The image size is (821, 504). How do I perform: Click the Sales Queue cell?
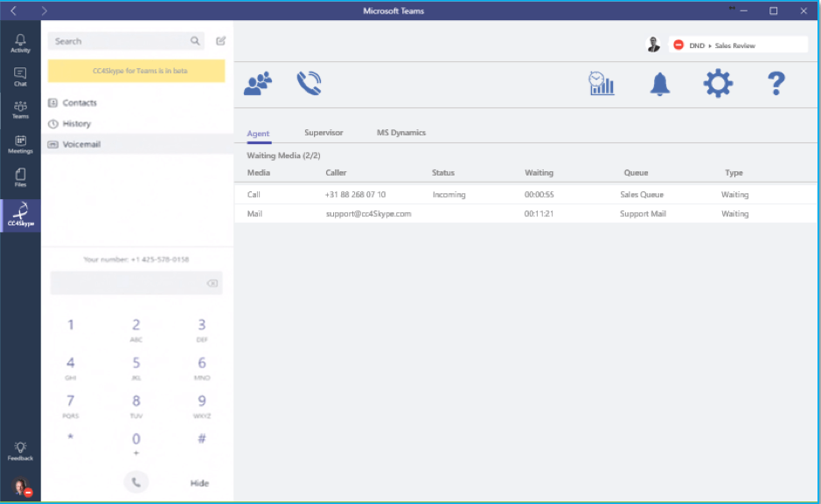tap(642, 195)
